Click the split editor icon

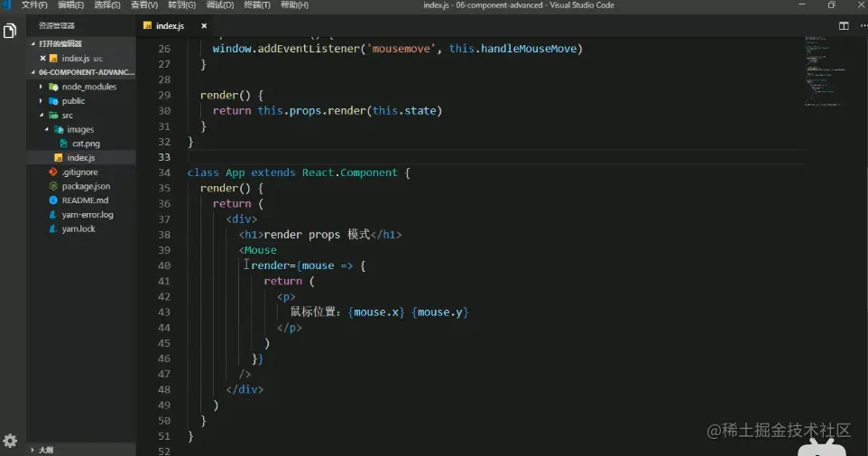click(844, 26)
